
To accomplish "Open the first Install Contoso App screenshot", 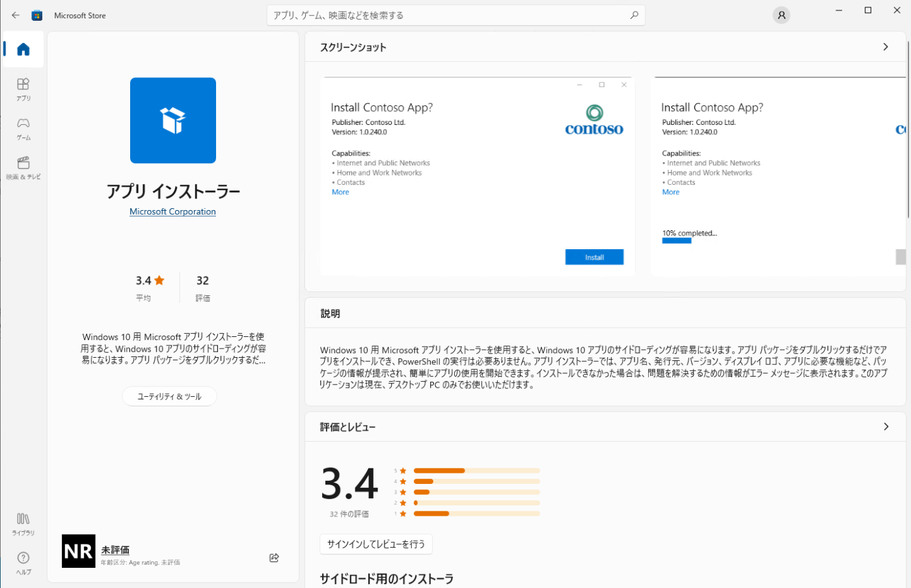I will click(478, 176).
